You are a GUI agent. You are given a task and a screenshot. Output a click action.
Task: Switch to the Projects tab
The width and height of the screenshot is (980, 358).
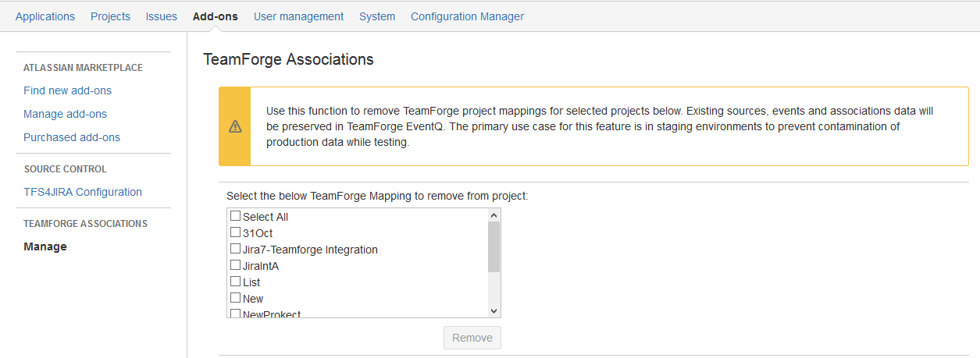110,16
